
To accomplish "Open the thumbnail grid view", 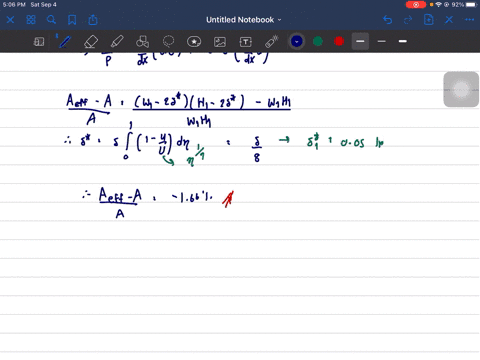I will [x=31, y=20].
